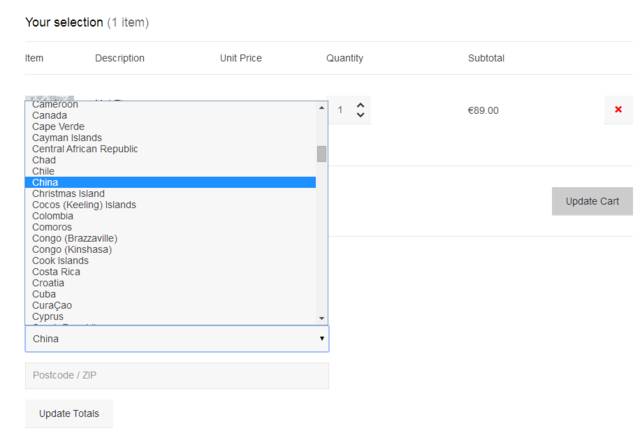Decrease quantity with down arrow

point(361,116)
